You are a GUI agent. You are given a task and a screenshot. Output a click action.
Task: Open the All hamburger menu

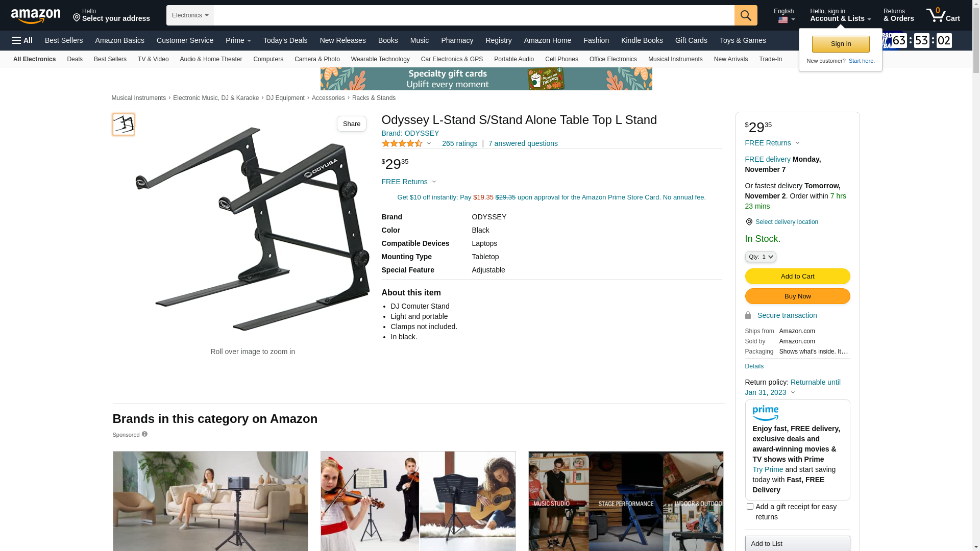(x=22, y=40)
